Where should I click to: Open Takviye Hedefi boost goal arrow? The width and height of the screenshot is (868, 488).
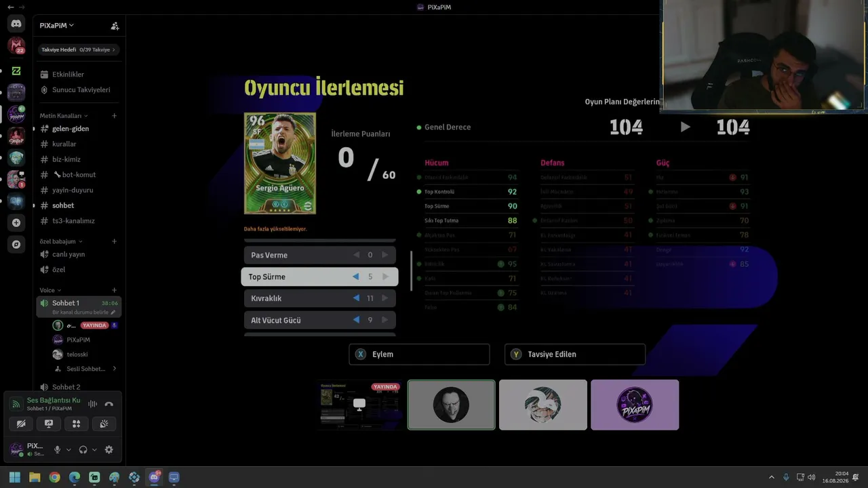[x=113, y=49]
